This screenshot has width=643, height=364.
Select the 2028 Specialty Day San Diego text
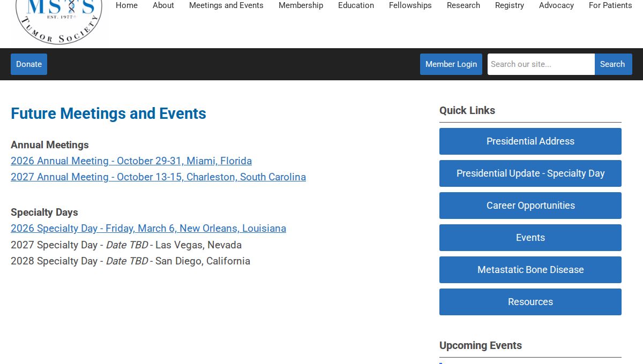(x=130, y=261)
